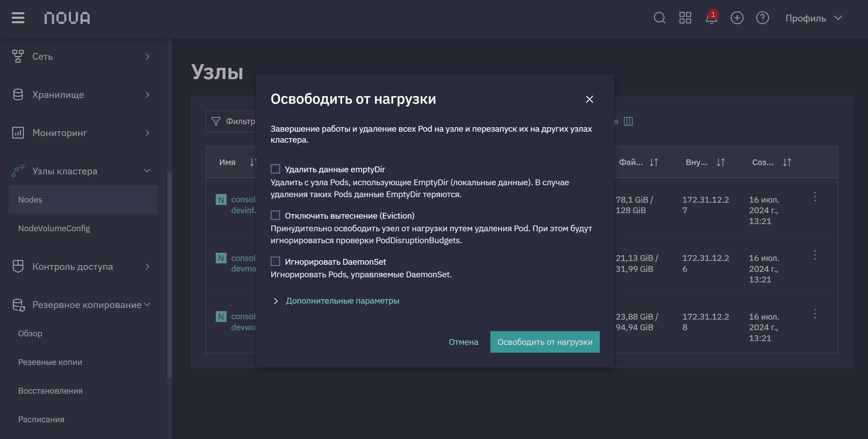Click the N badge of the devinf node
The image size is (868, 439).
pos(221,200)
